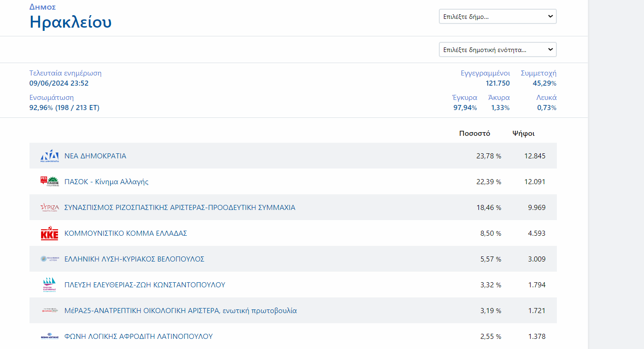Click the ΜέΡΑ25 party logo
644x349 pixels.
(x=49, y=311)
